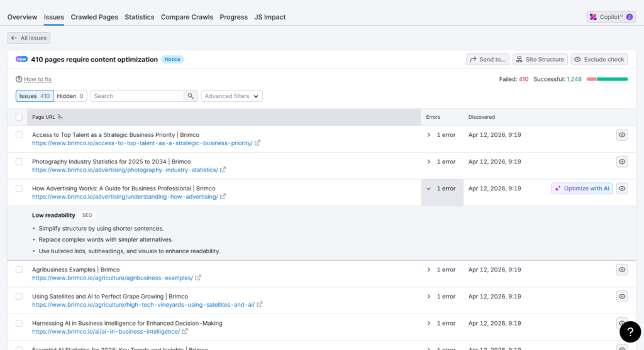Click the SEO tag beside Low readability
Viewport: 644px width, 350px height.
click(x=87, y=215)
